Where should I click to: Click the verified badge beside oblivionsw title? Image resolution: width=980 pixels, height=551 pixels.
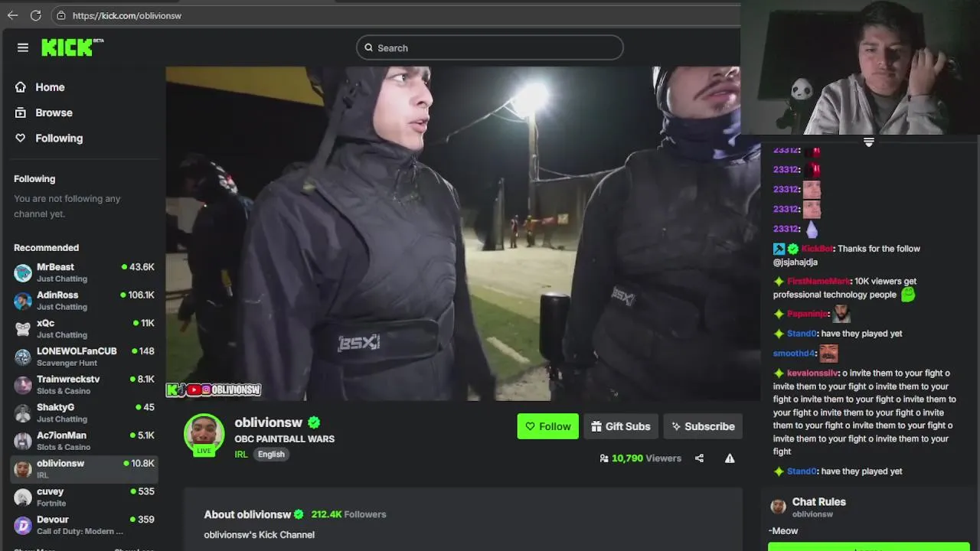[x=314, y=422]
